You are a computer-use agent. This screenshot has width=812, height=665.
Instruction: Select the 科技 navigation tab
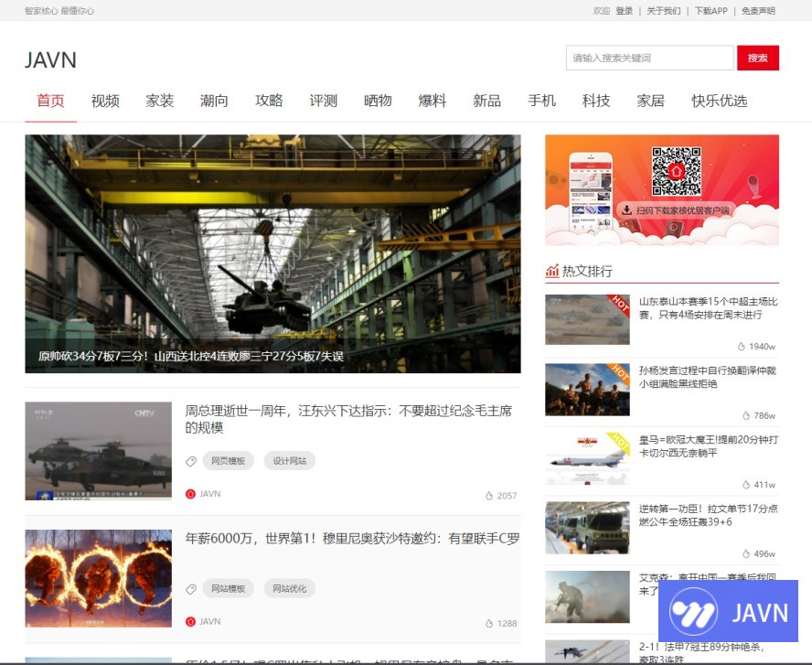(596, 101)
